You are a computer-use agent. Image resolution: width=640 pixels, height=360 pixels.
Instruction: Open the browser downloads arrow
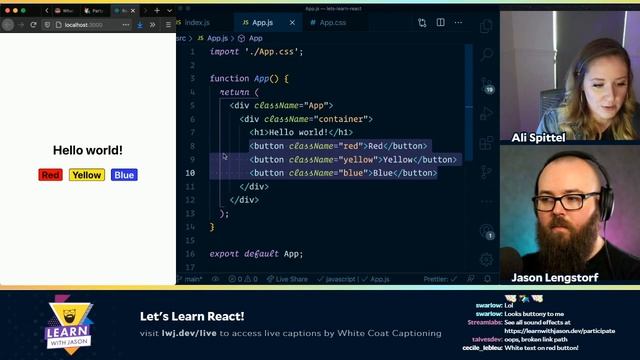(140, 25)
